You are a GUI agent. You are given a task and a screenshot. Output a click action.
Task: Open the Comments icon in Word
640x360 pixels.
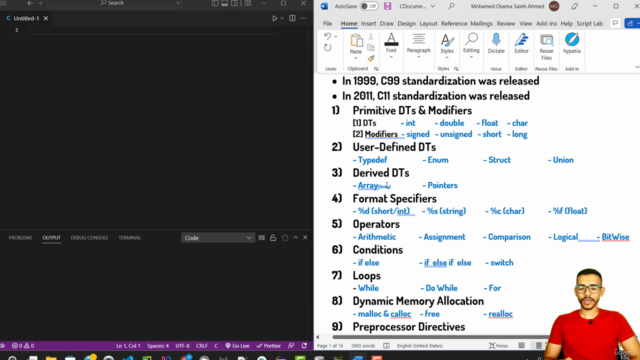[615, 23]
